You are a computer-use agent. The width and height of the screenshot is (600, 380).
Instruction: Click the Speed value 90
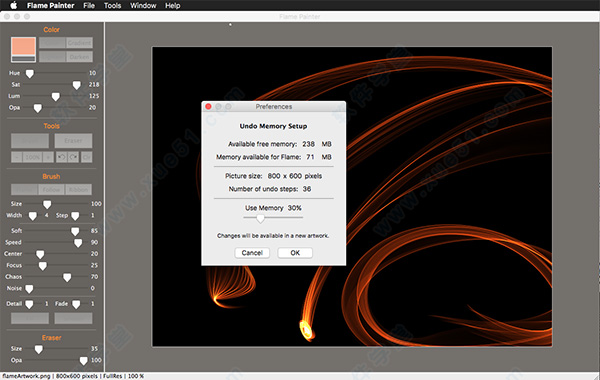[x=95, y=242]
